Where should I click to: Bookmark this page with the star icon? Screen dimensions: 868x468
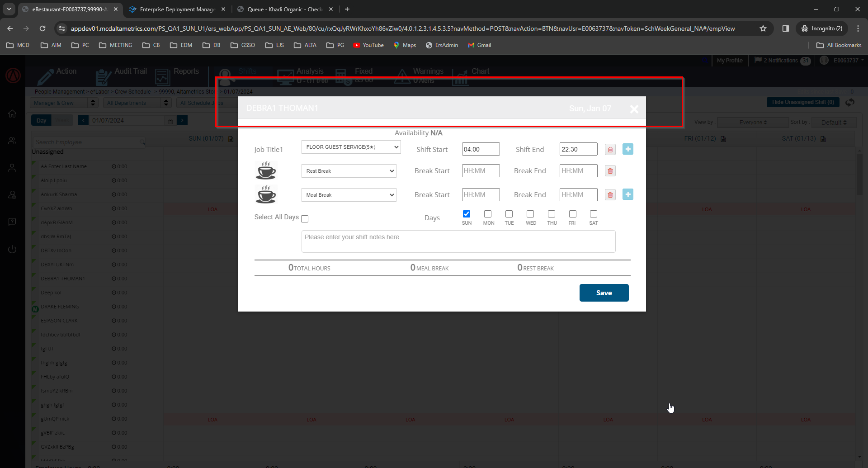(763, 28)
